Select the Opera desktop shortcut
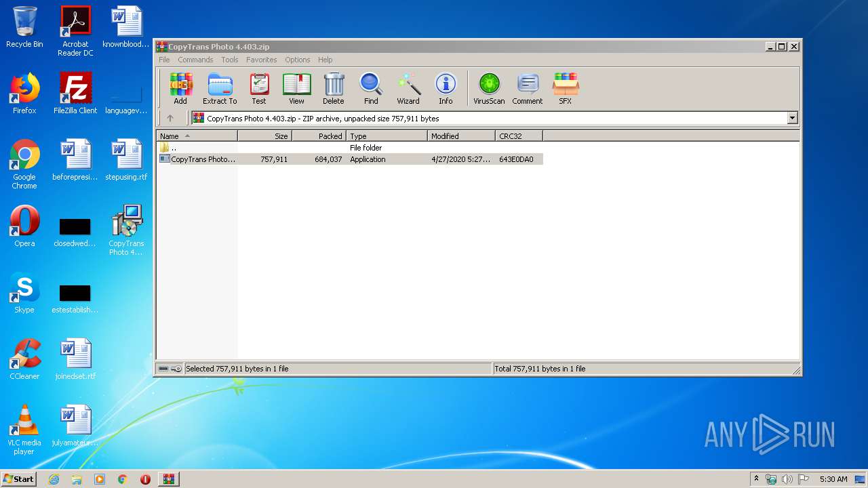The width and height of the screenshot is (868, 488). click(24, 226)
